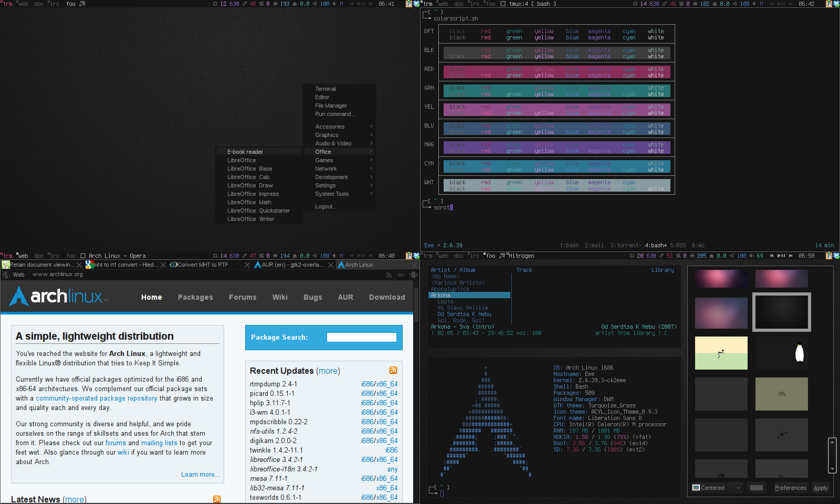Click the Apply button in Nitrogen
Screen dimensions: 840x504
(821, 488)
